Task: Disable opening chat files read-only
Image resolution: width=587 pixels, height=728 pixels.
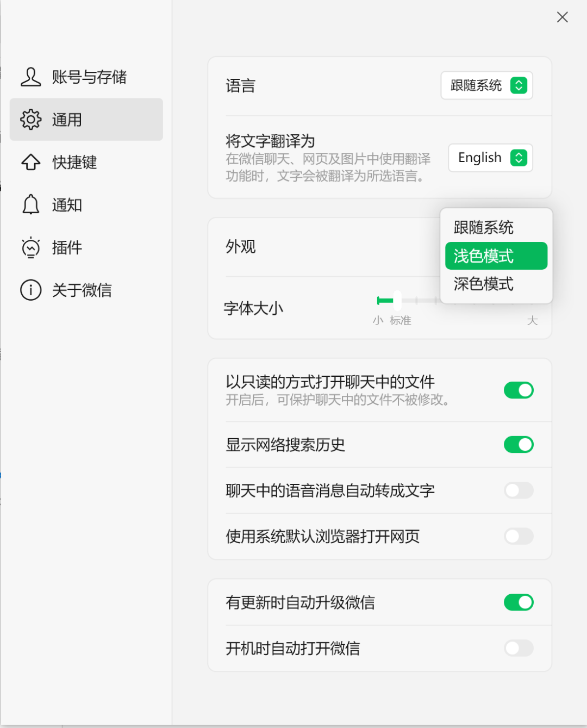Action: pyautogui.click(x=519, y=390)
